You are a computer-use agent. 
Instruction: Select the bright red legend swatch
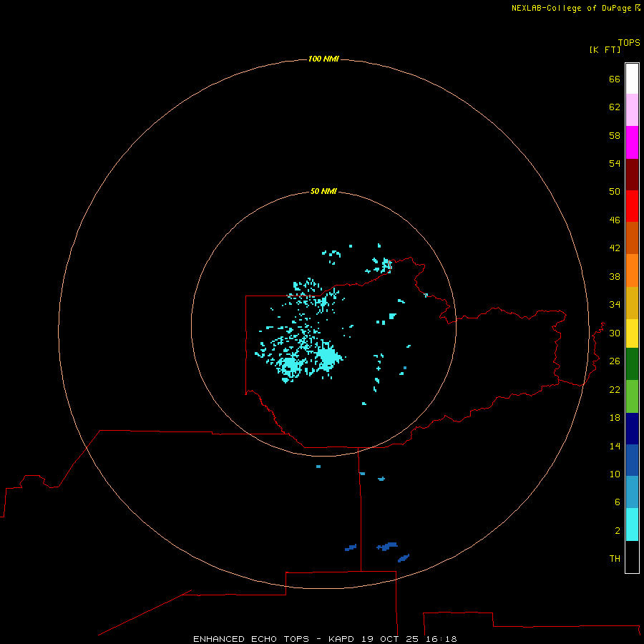[632, 206]
